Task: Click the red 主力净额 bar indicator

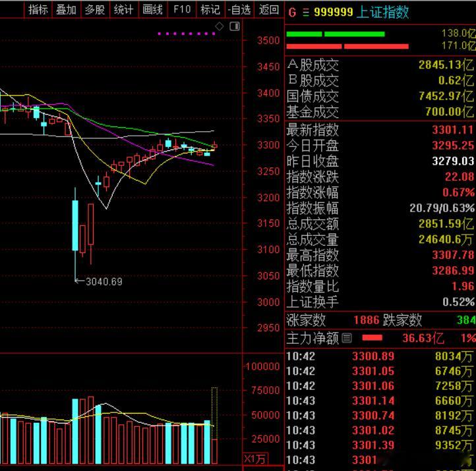Action: coord(372,338)
